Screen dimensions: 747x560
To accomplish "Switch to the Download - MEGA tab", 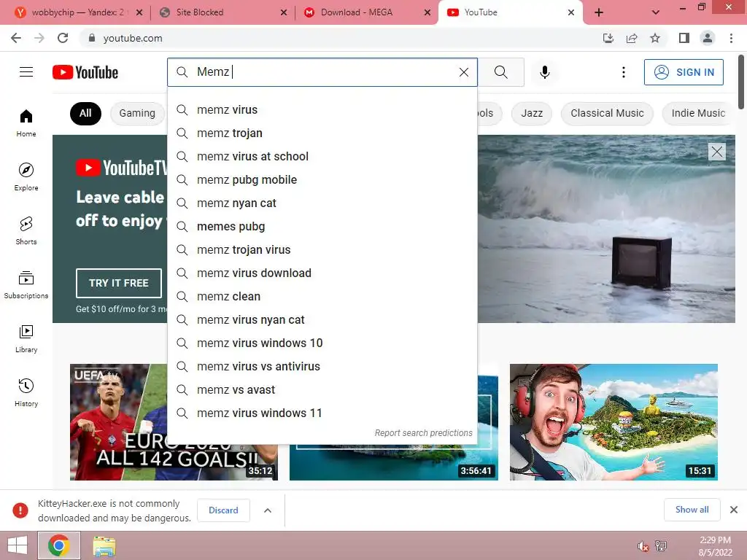I will (357, 12).
